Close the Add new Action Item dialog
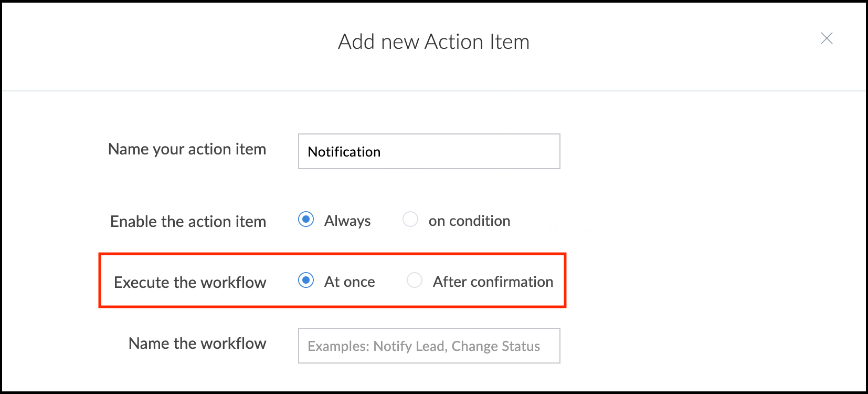Viewport: 868px width, 394px height. [x=827, y=38]
